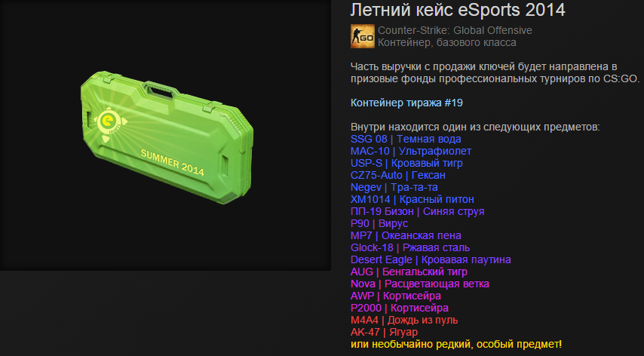Click the Контейнер тиража #19 label
This screenshot has width=644, height=356.
coord(406,103)
